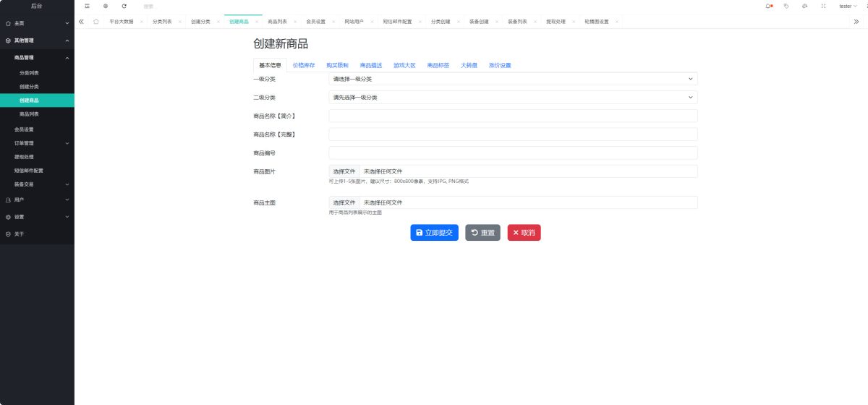Open notifications via the bell icon
The height and width of the screenshot is (405, 868).
[768, 6]
